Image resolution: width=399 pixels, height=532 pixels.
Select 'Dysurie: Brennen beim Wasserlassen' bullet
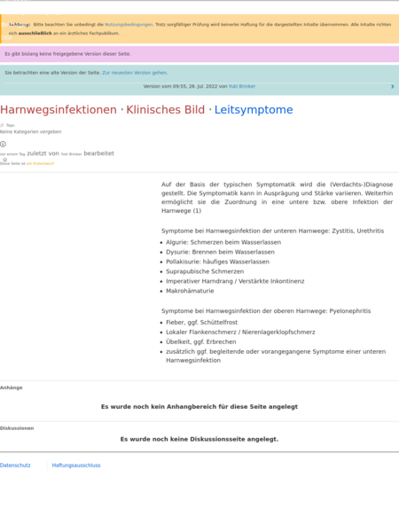point(220,252)
